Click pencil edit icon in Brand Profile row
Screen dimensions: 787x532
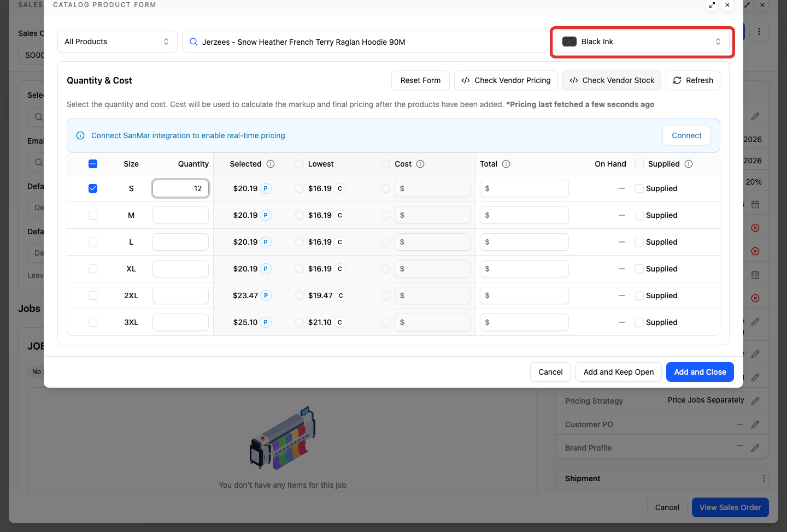pos(755,448)
